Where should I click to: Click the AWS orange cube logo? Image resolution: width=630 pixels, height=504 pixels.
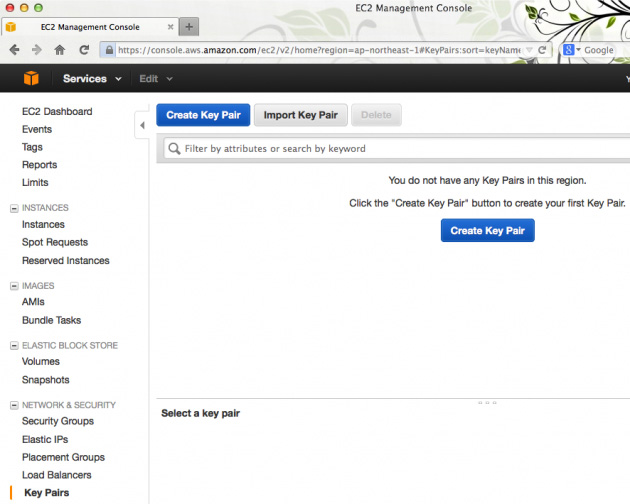click(x=31, y=78)
